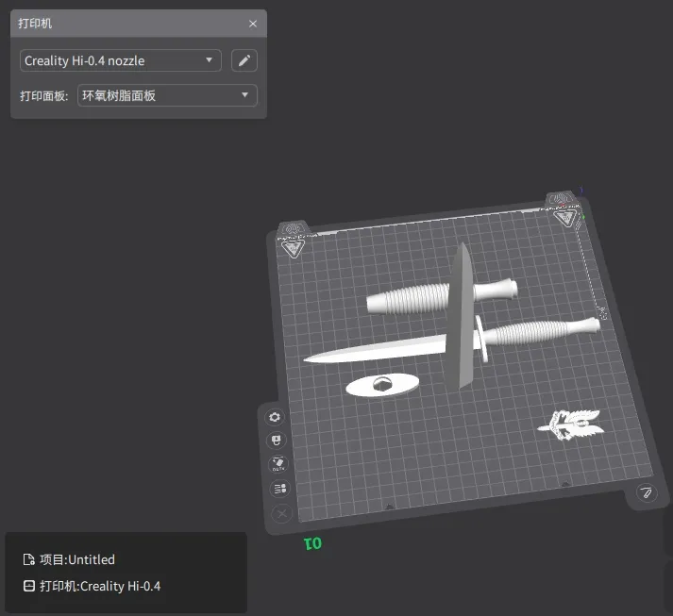Viewport: 673px width, 616px height.
Task: Click the 打印面板: label
Action: pyautogui.click(x=44, y=95)
